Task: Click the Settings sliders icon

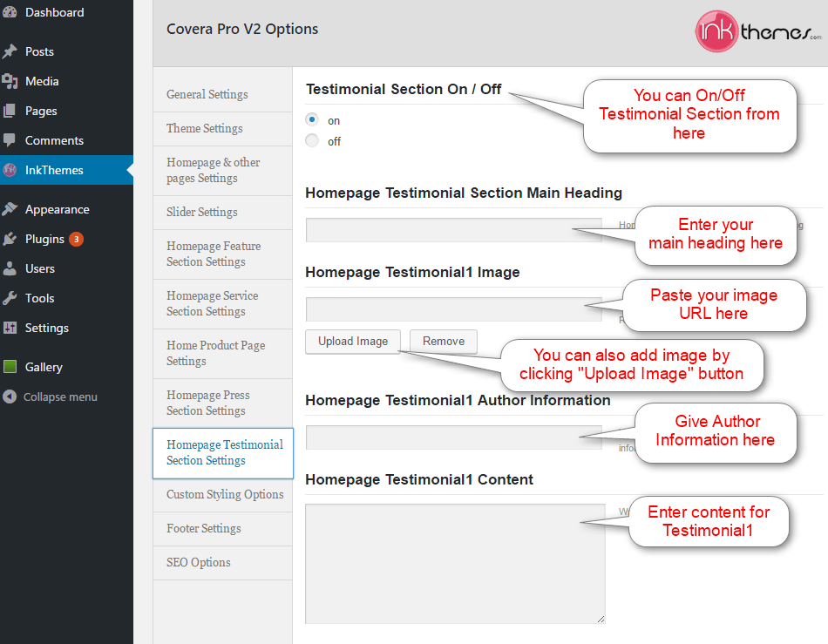Action: pyautogui.click(x=10, y=328)
